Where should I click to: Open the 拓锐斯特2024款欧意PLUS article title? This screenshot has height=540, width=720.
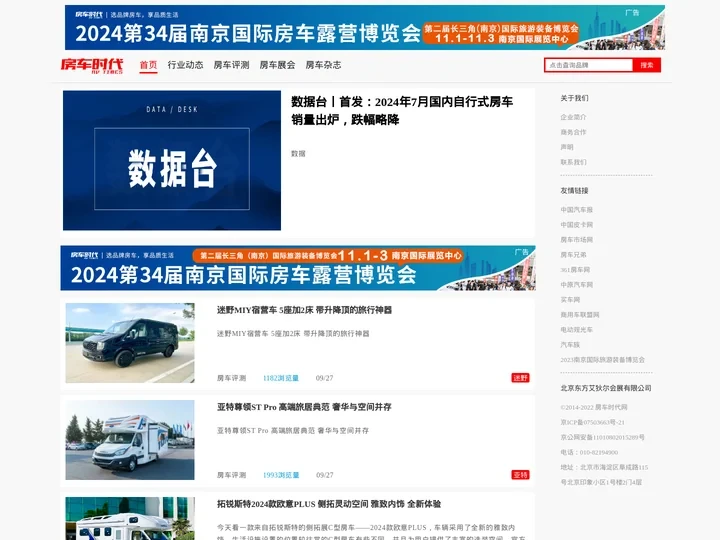pyautogui.click(x=329, y=504)
